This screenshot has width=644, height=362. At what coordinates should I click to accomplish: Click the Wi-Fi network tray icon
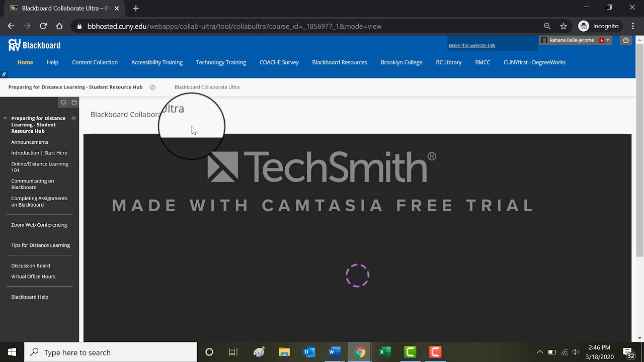click(565, 352)
